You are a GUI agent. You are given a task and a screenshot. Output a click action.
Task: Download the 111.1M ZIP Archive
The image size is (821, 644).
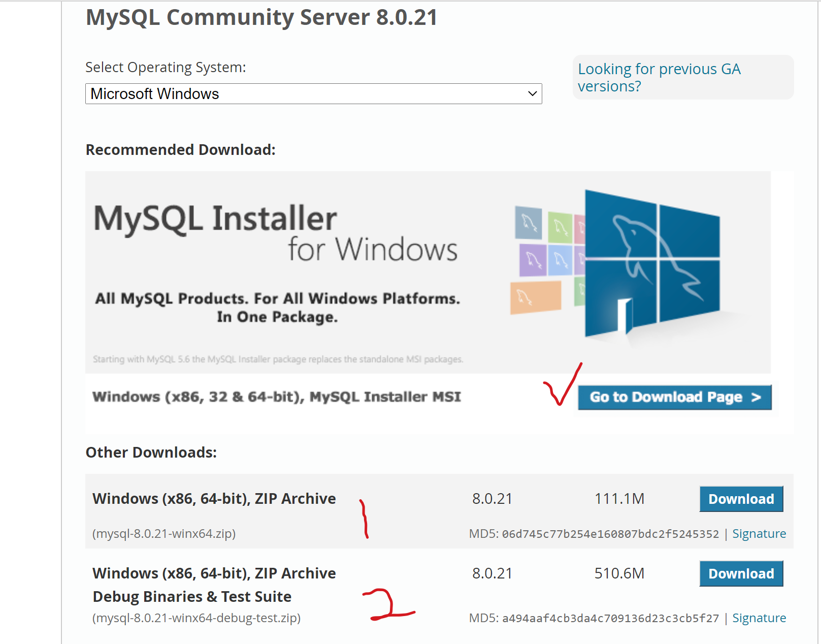pyautogui.click(x=741, y=499)
